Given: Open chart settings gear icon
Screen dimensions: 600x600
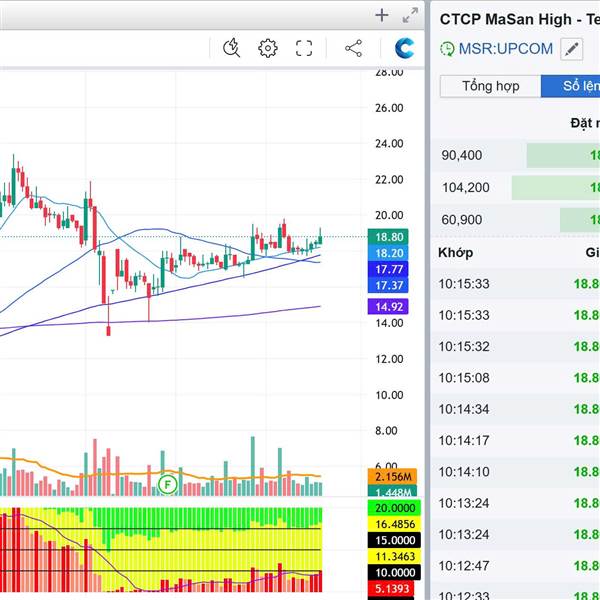Looking at the screenshot, I should [267, 48].
